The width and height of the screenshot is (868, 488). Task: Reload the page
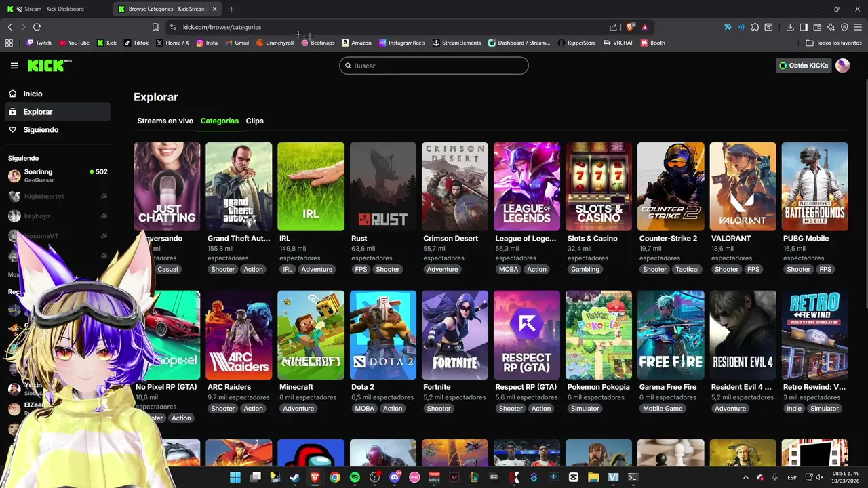pos(37,27)
